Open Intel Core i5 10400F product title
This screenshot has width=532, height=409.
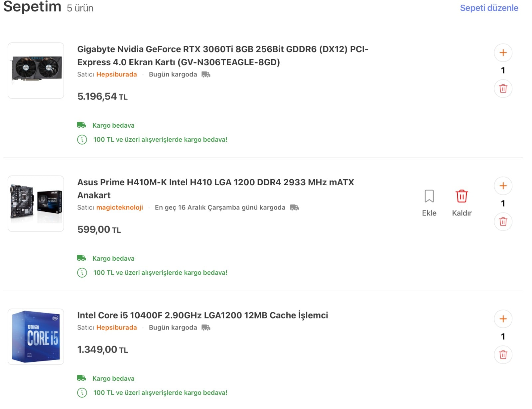pos(202,315)
